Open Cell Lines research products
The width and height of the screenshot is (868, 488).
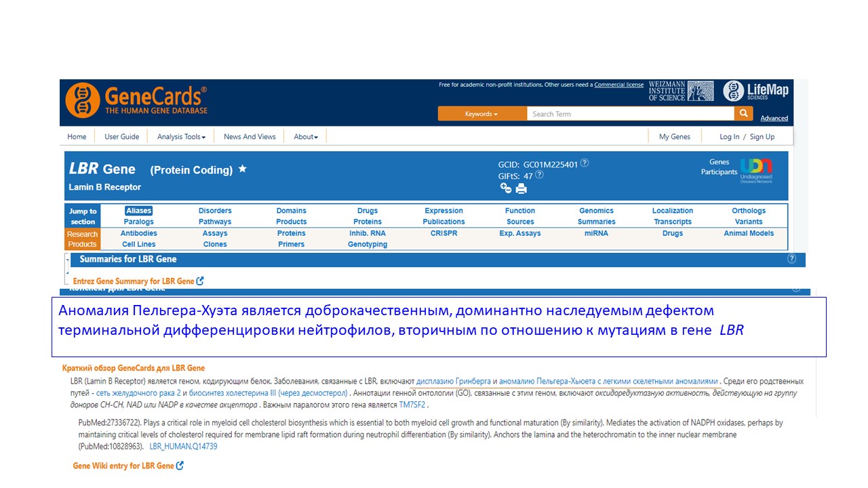pos(138,244)
